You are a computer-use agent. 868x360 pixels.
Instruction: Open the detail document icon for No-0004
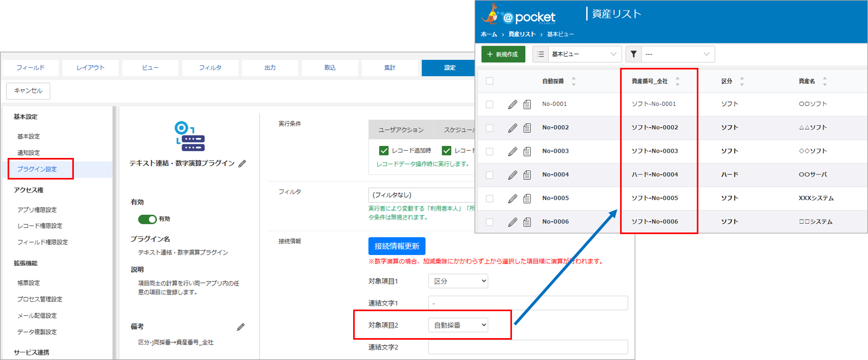527,175
